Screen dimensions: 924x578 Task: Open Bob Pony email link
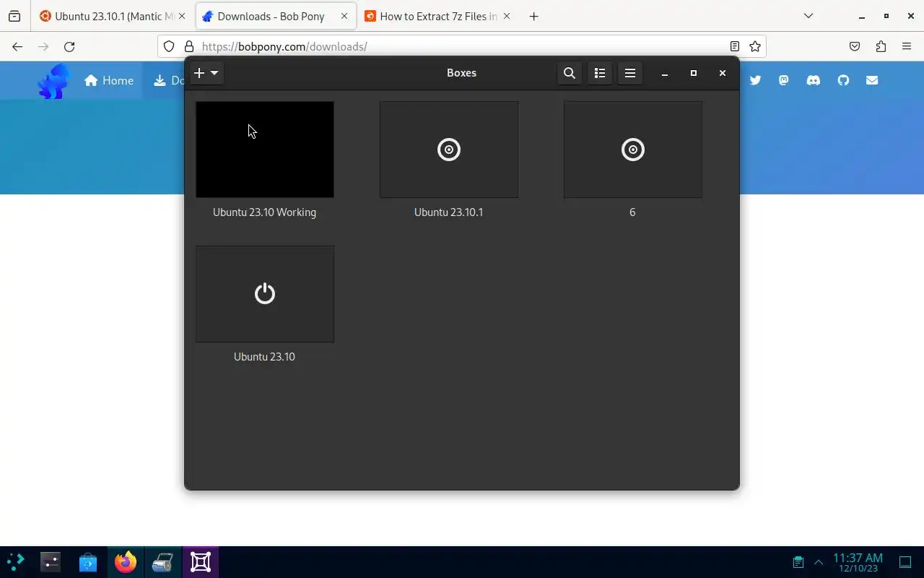pos(872,80)
